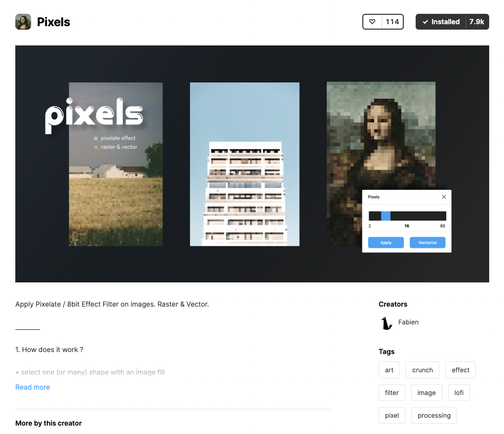
Task: Select the effect tag
Action: [460, 369]
